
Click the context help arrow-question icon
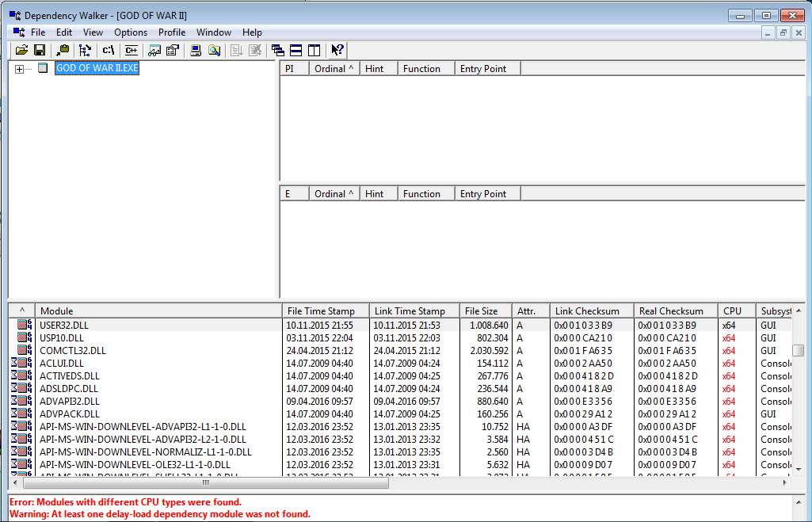pos(337,50)
